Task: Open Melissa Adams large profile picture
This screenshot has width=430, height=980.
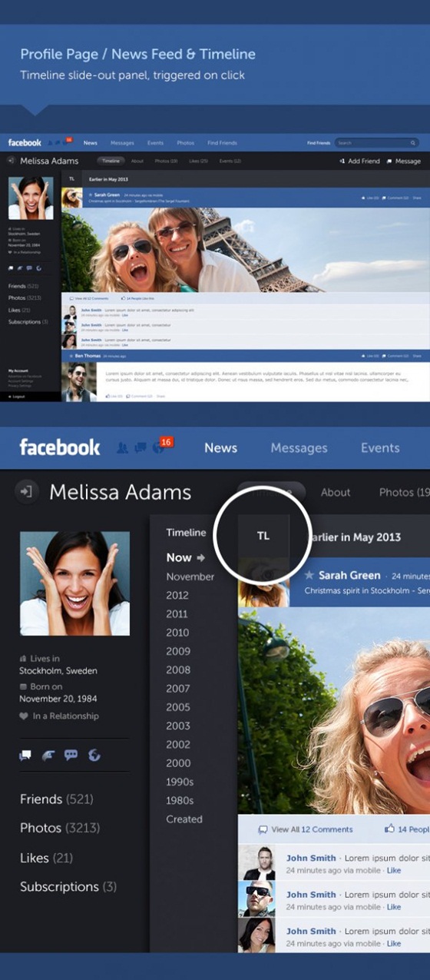Action: tap(75, 583)
